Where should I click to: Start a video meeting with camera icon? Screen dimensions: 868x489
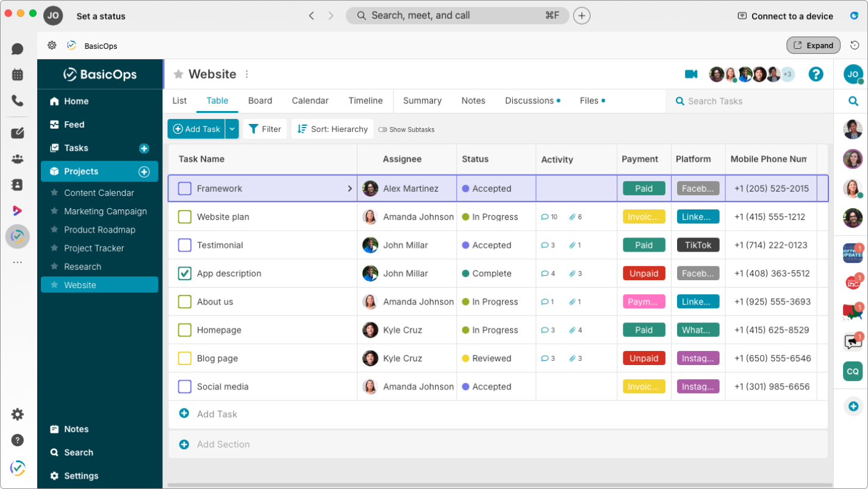point(691,74)
